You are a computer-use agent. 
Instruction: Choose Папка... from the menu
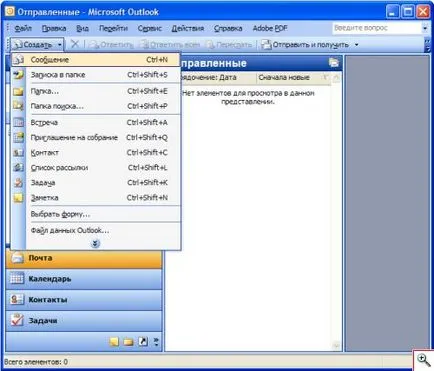click(96, 91)
